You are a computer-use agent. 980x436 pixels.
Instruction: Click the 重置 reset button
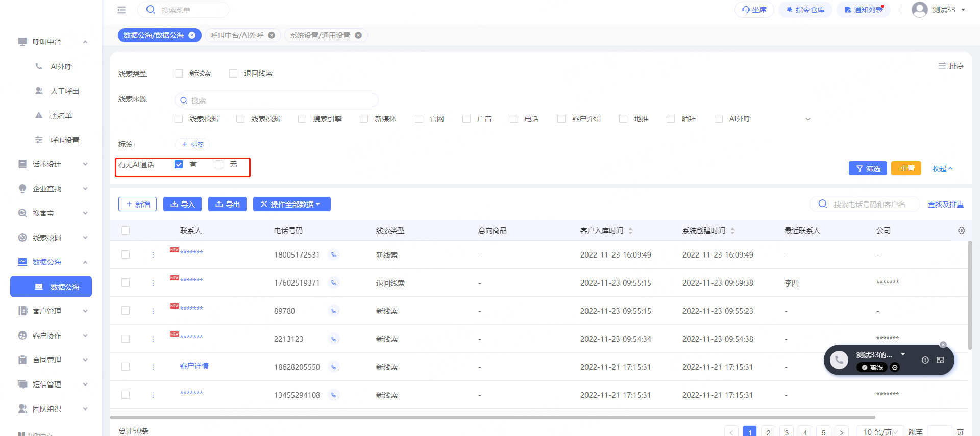906,168
